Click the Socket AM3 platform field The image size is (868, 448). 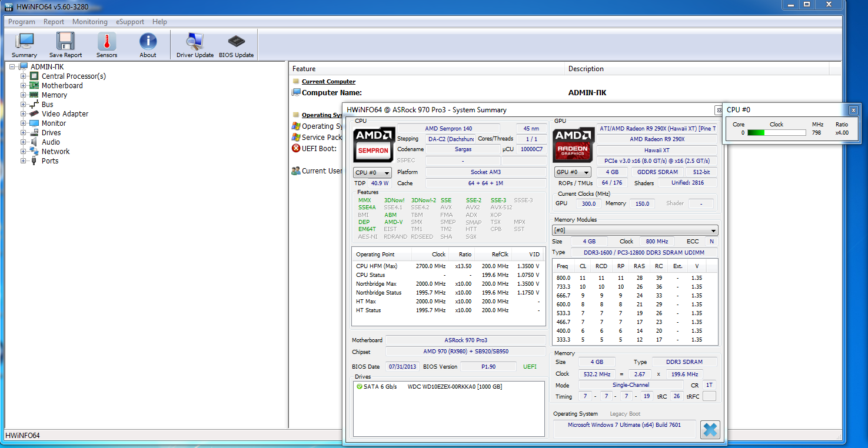coord(486,172)
